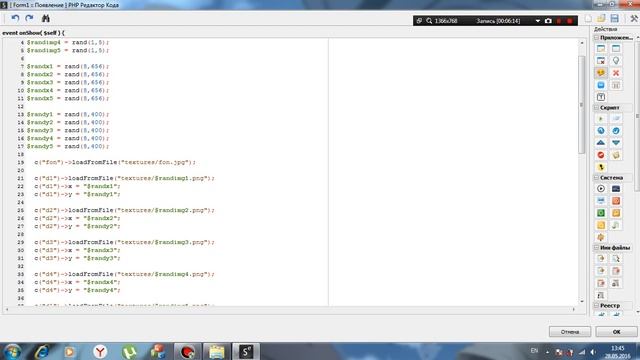Image resolution: width=640 pixels, height=360 pixels.
Task: Click the new blank file icon
Action: (588, 19)
